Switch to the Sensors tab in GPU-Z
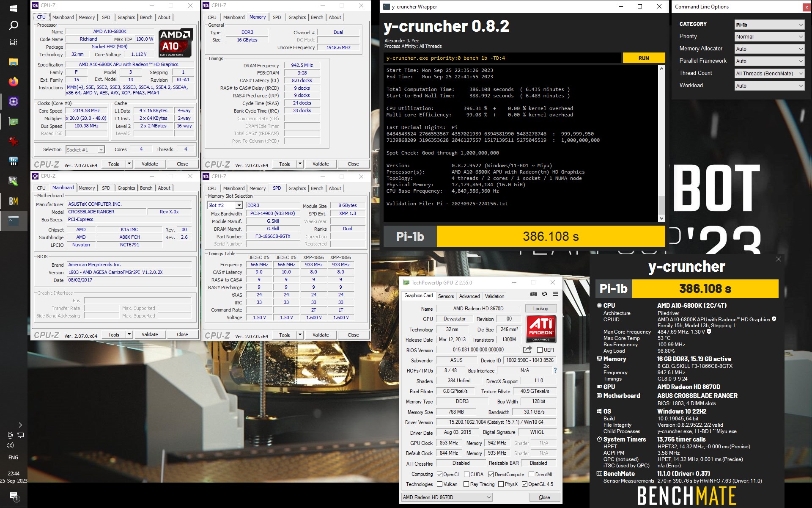 click(446, 296)
